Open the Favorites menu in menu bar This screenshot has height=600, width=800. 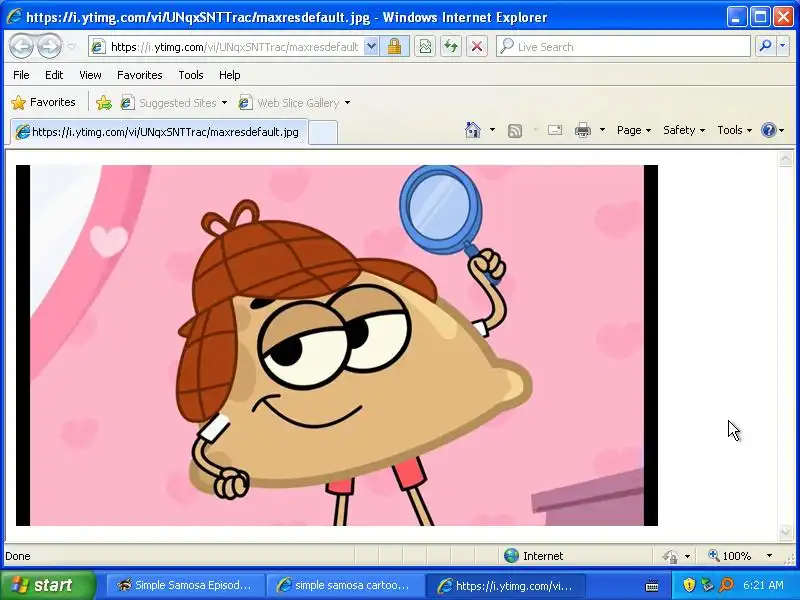(x=139, y=75)
